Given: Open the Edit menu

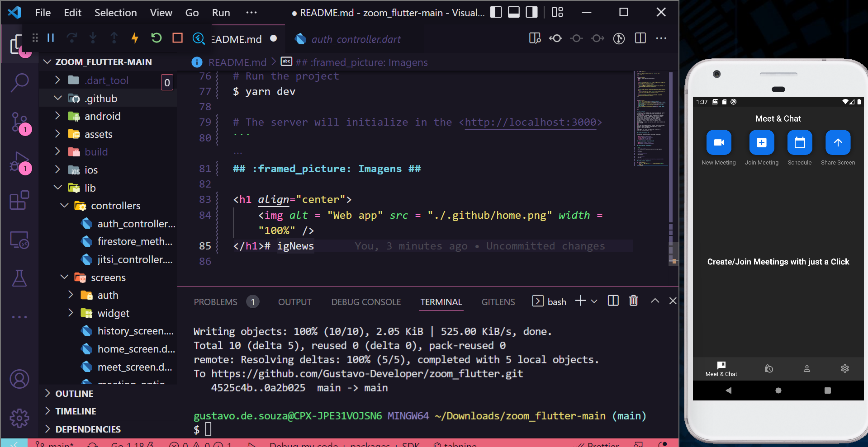Looking at the screenshot, I should (x=72, y=13).
